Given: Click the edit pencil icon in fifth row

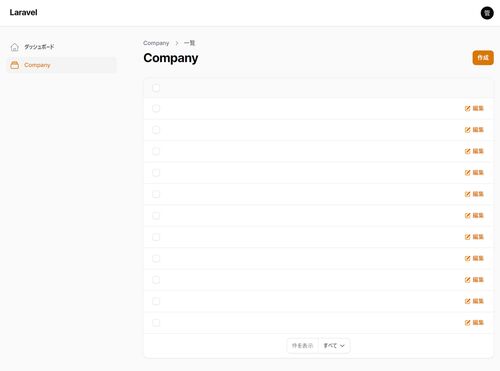Looking at the screenshot, I should coord(468,194).
